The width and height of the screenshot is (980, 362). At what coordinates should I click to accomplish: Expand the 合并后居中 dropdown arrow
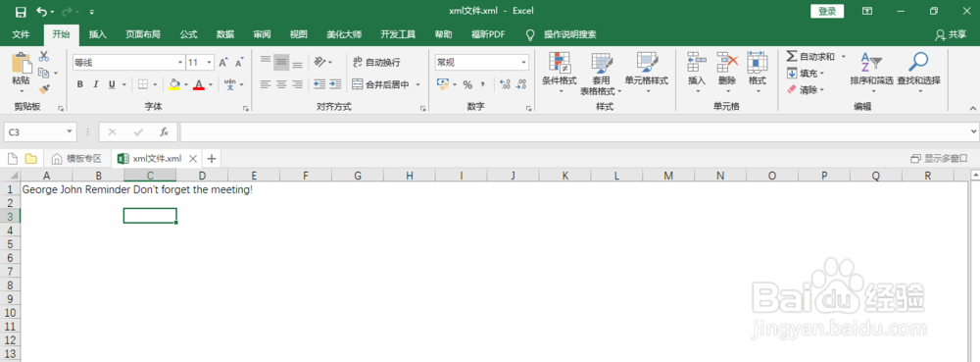(418, 83)
